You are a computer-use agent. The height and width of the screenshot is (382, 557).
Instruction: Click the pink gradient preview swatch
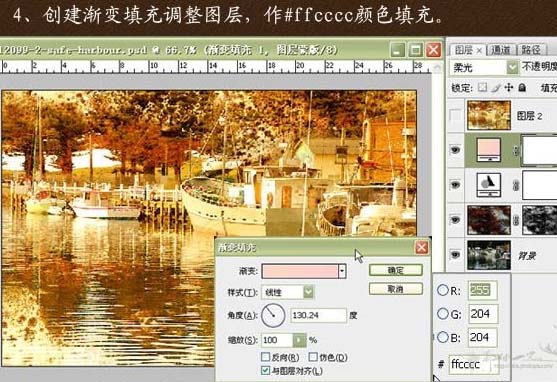tap(300, 271)
